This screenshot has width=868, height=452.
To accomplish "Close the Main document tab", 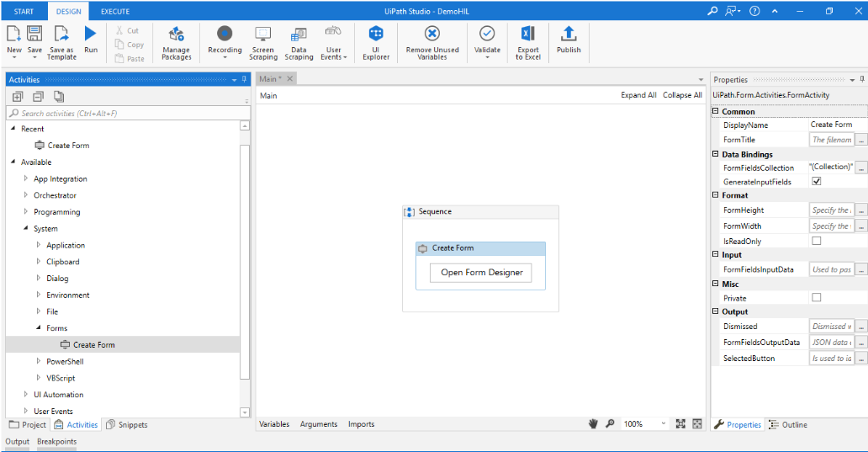I will tap(289, 78).
